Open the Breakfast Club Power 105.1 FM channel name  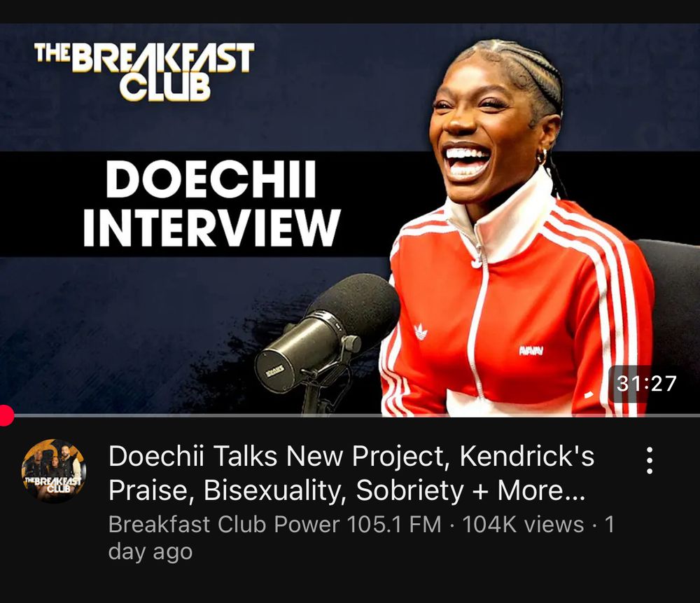(x=274, y=524)
